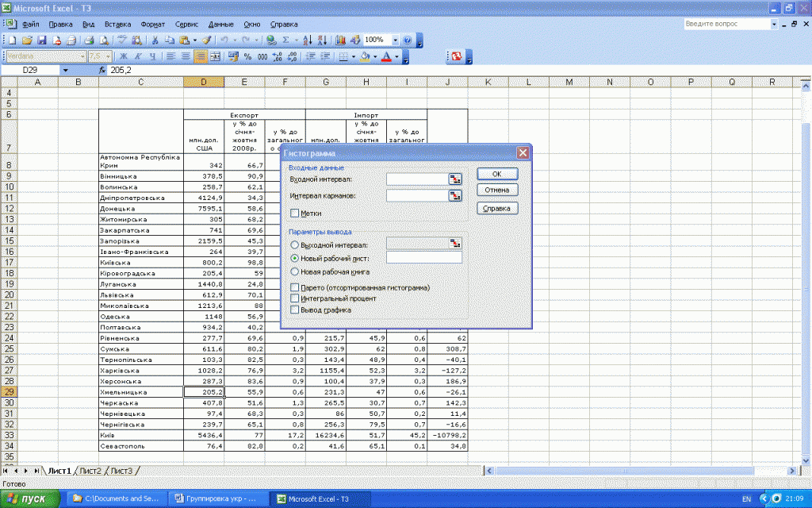
Task: Create a new workbook from the toolbar
Action: 13,40
